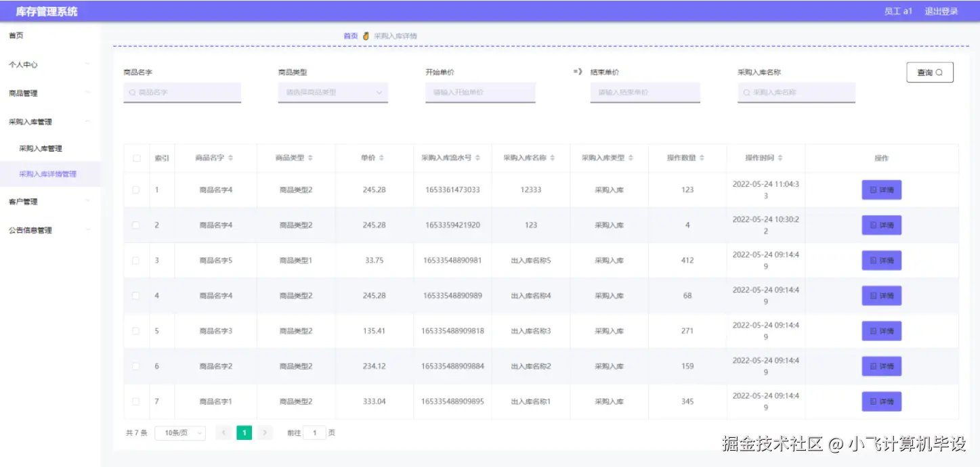Open 详情 for 出入库名称5 row
The image size is (980, 467).
pyautogui.click(x=881, y=261)
